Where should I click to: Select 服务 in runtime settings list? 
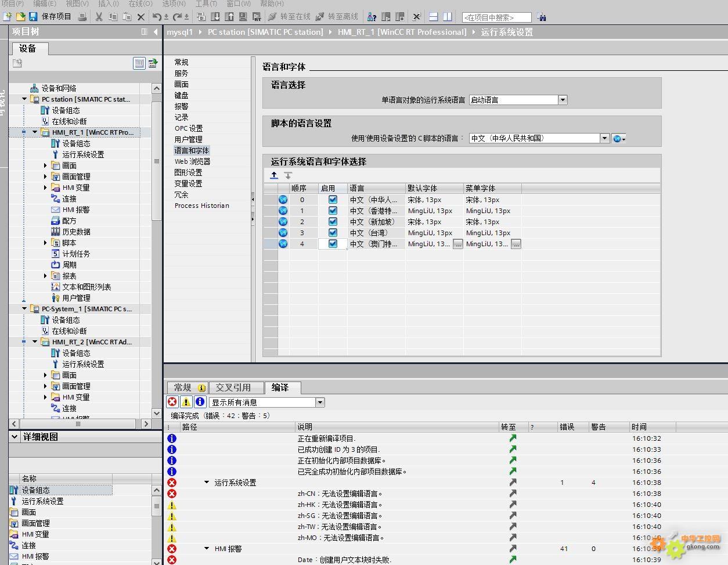(182, 73)
